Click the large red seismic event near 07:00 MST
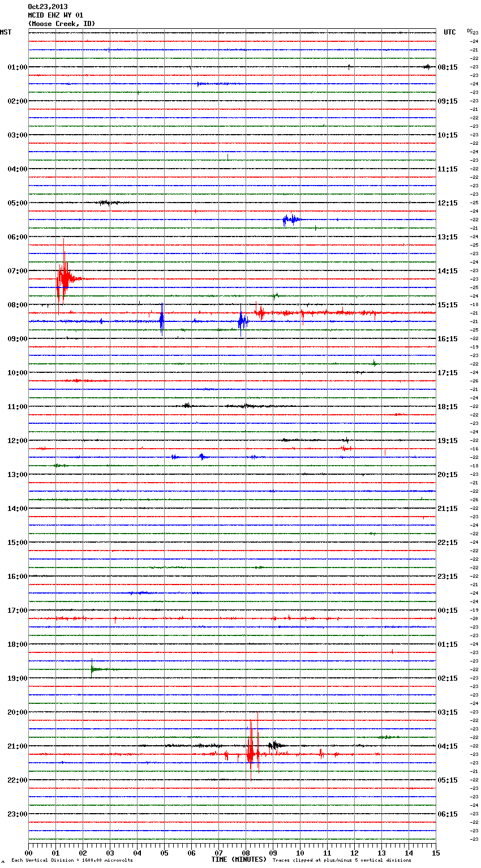Screen dimensions: 481x868 [x=64, y=276]
